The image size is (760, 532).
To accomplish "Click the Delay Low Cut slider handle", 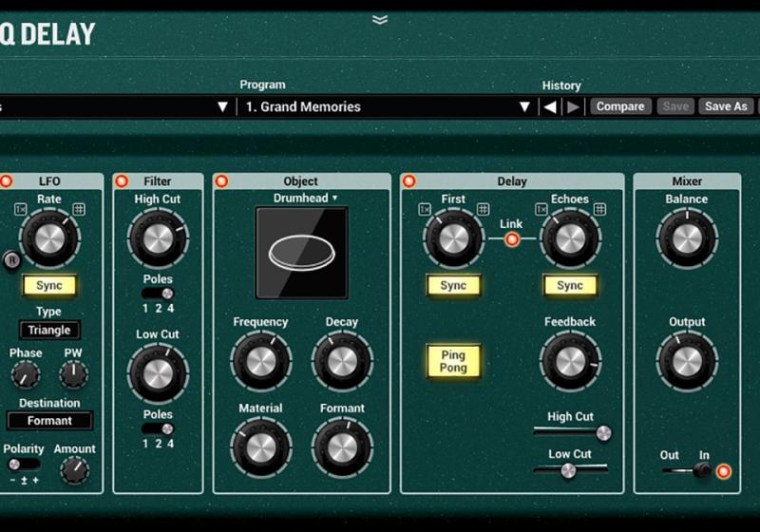I will [x=568, y=470].
